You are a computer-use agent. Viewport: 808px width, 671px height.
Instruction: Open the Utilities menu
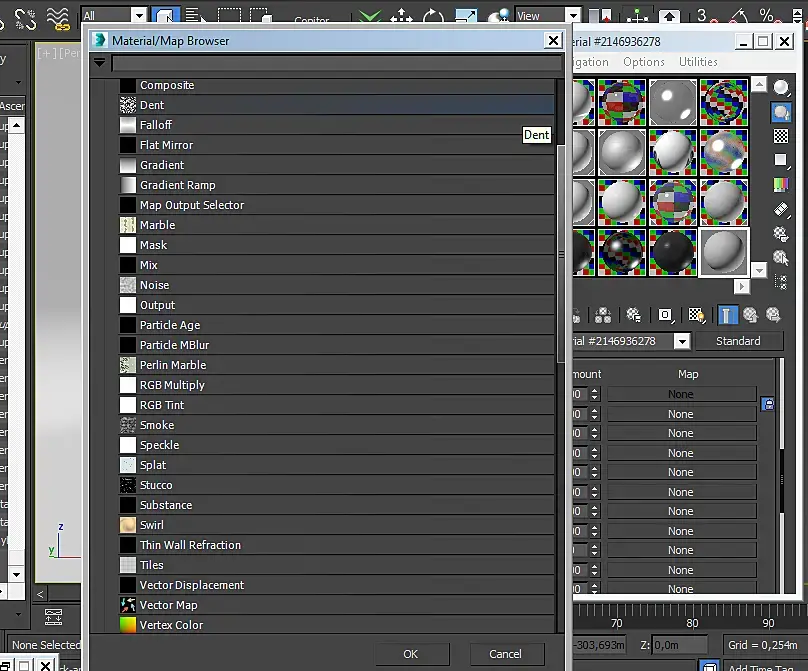(x=698, y=62)
